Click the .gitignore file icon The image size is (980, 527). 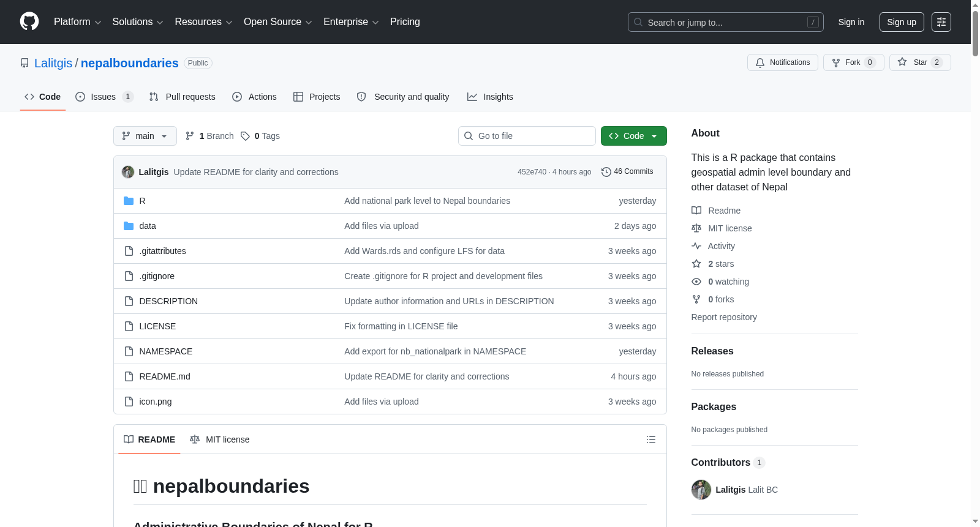[x=129, y=276]
